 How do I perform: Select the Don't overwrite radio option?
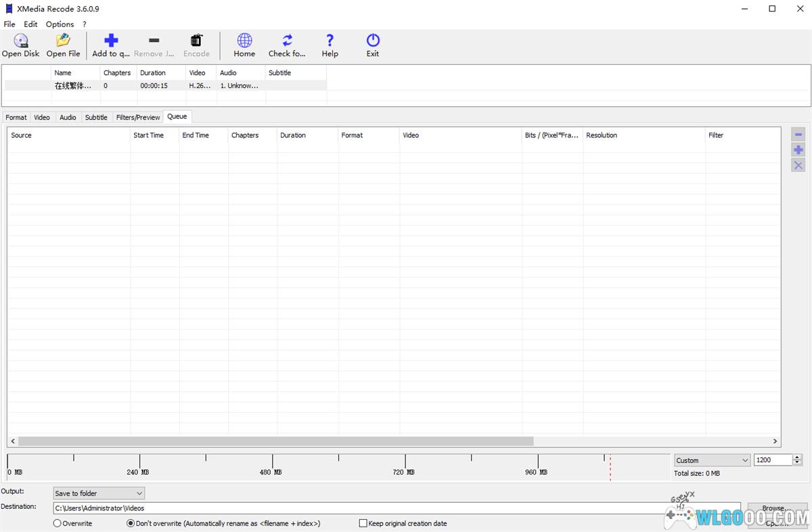(131, 523)
